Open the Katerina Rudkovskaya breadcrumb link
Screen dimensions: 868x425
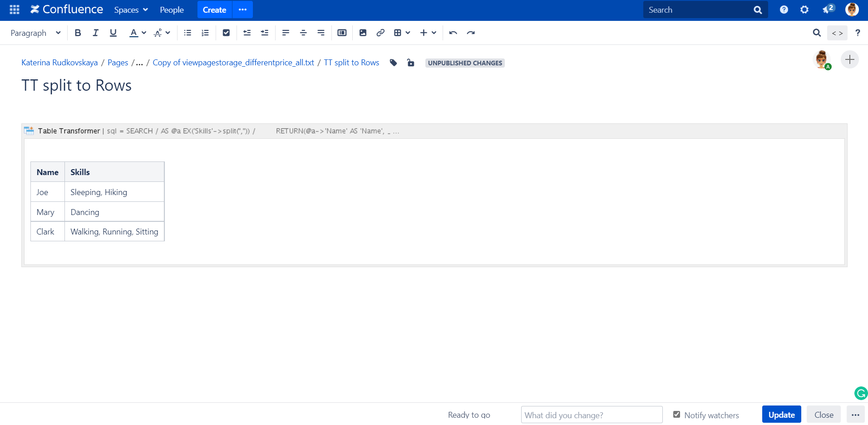[59, 63]
